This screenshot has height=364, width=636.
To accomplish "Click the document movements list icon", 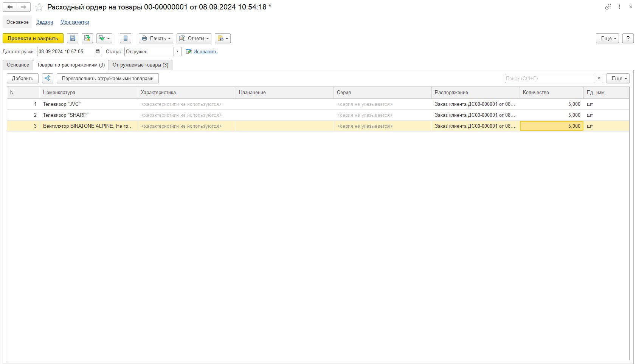I will pyautogui.click(x=126, y=38).
